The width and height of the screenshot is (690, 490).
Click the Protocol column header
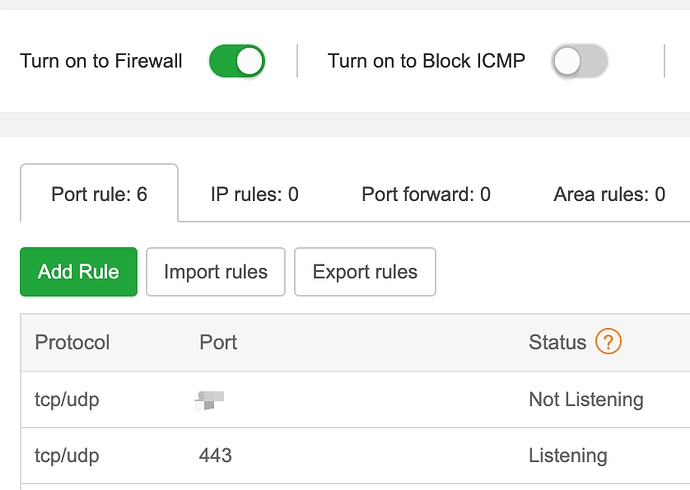click(72, 342)
